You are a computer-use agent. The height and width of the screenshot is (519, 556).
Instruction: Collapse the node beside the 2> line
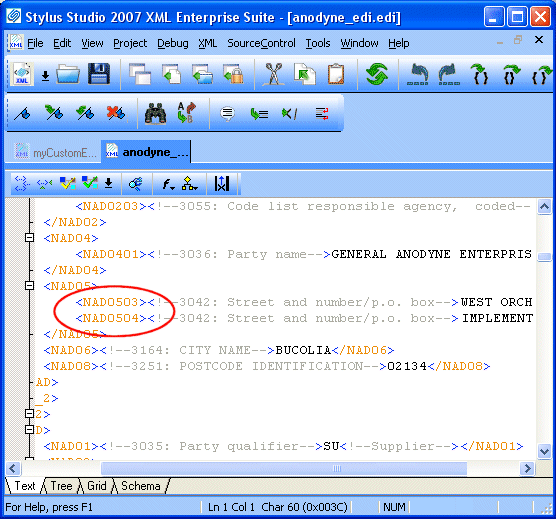point(30,414)
